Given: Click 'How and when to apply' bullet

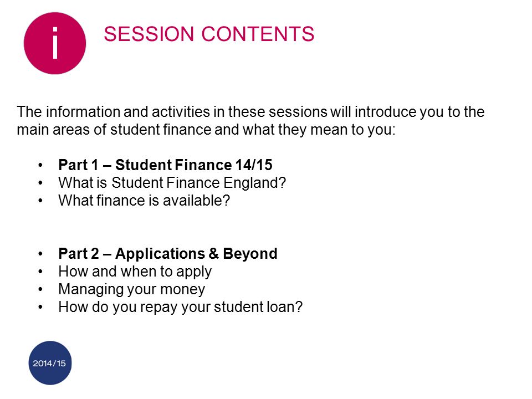Looking at the screenshot, I should (x=135, y=272).
